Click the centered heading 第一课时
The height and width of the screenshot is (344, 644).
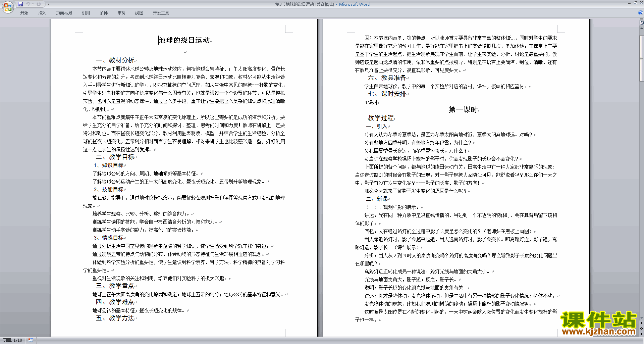tap(463, 110)
